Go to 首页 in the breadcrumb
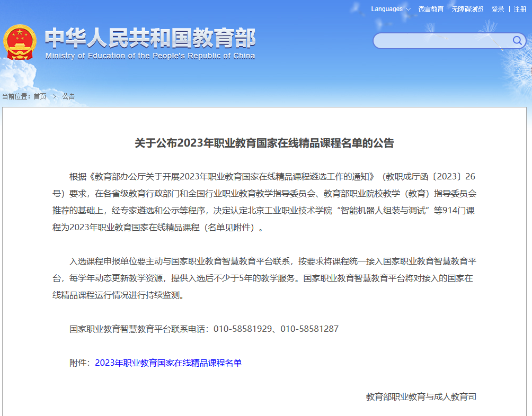This screenshot has height=416, width=532. 40,96
